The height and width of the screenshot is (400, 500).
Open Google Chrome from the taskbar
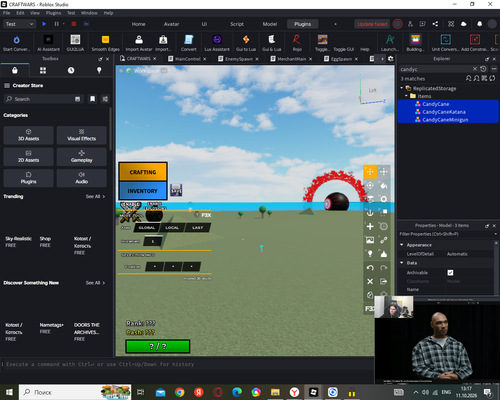coord(180,392)
